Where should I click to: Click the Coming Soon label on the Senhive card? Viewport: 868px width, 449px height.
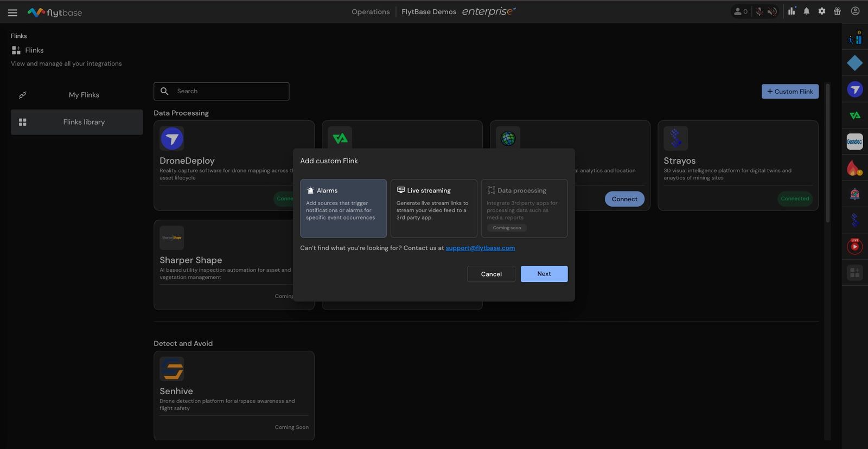coord(292,427)
